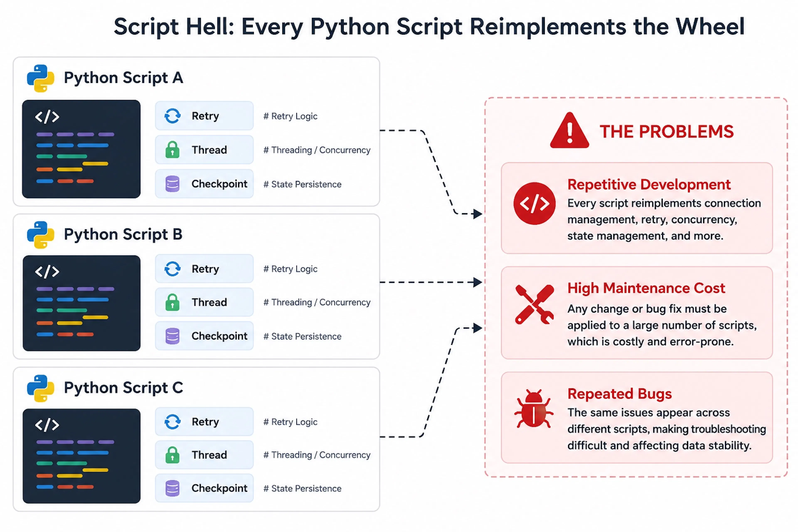
Task: Click text 'which is costly and error-prone.'
Action: click(650, 342)
